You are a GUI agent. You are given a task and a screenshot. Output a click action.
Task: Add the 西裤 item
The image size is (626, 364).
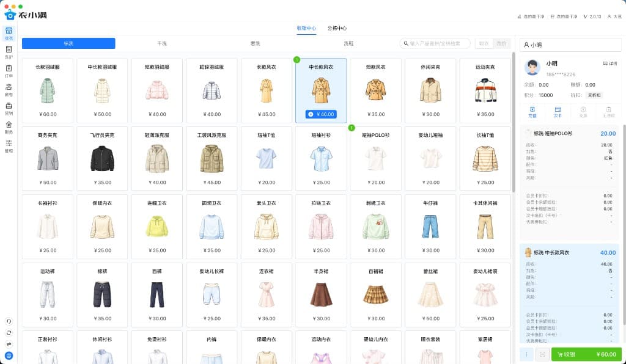[157, 295]
